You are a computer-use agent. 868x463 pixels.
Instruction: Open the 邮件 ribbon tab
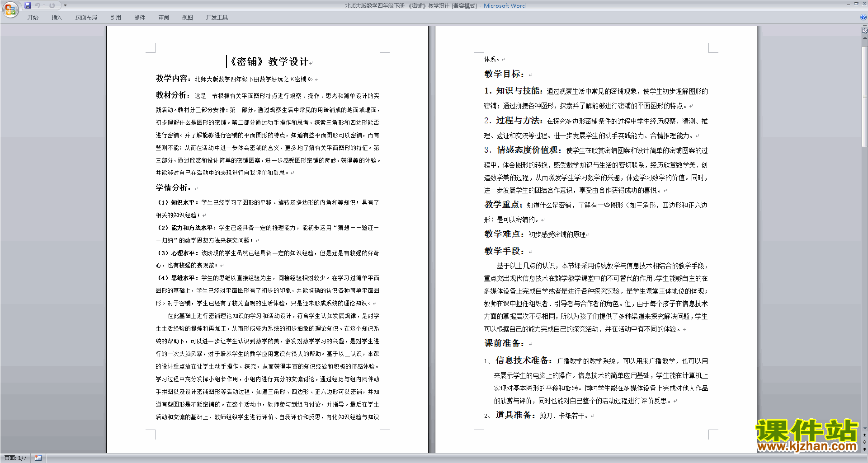(x=140, y=18)
